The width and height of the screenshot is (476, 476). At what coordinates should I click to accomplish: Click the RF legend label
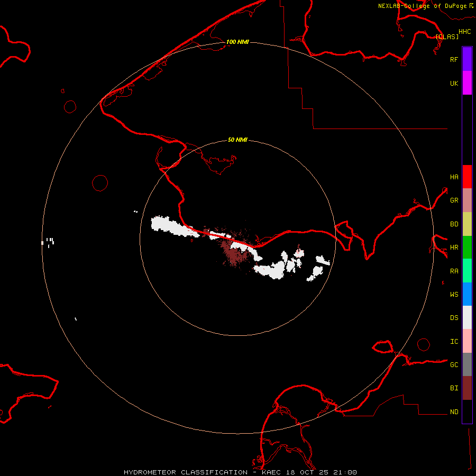point(454,59)
